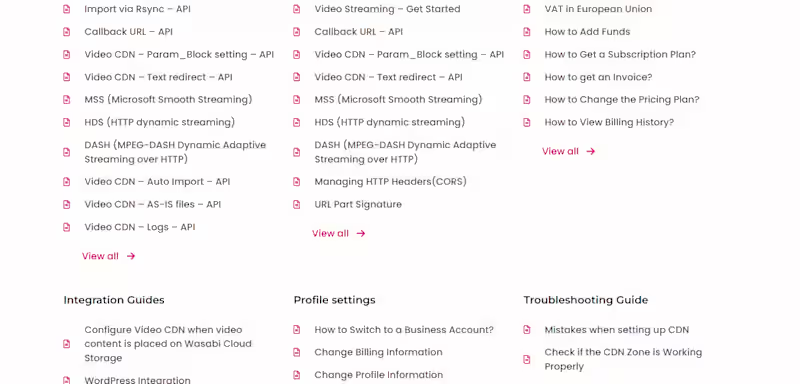Click document icon beside 'How to Switch to a Business Account?'
Image resolution: width=800 pixels, height=384 pixels.
pos(296,330)
